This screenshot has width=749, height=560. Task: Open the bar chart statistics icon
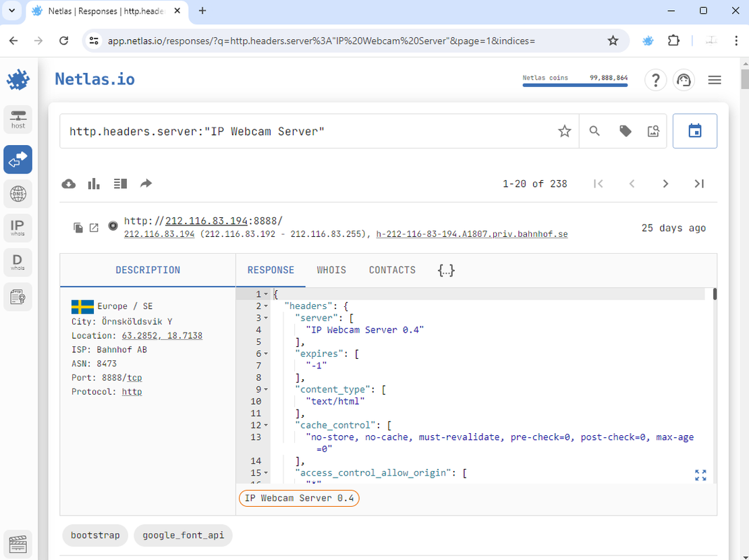[x=94, y=184]
